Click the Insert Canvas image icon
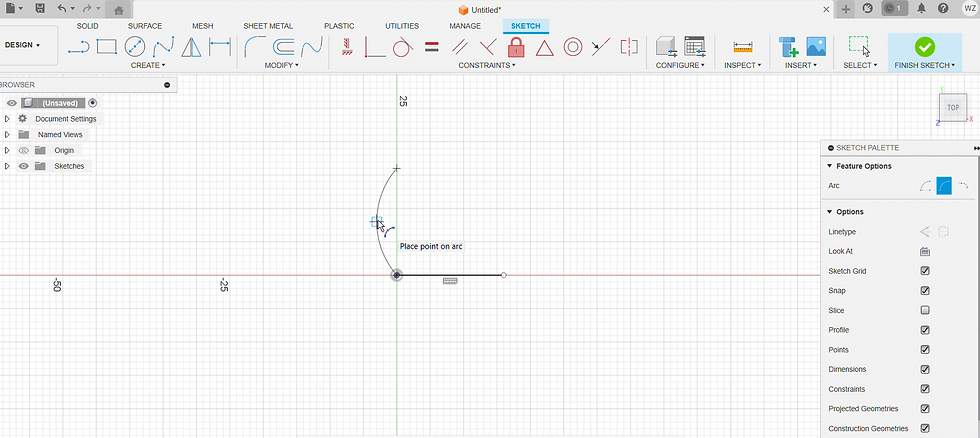This screenshot has height=438, width=980. click(816, 46)
